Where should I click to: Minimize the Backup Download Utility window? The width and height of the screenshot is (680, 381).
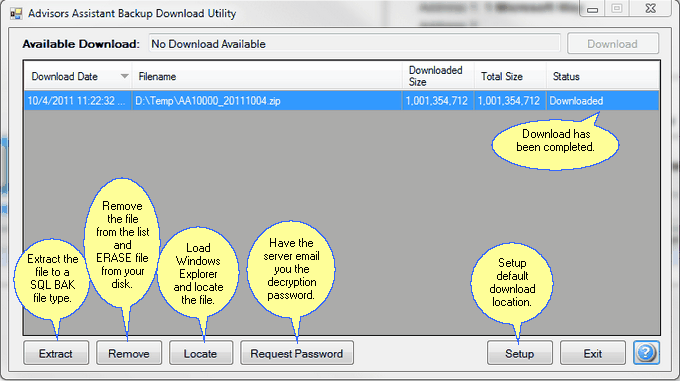click(593, 9)
